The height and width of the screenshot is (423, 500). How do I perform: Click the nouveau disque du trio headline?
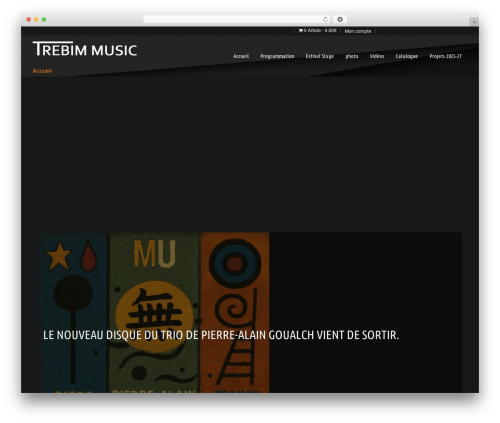click(x=221, y=335)
